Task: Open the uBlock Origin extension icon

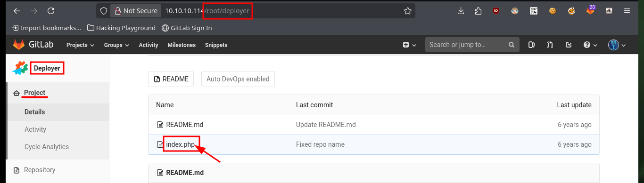Action: [496, 11]
